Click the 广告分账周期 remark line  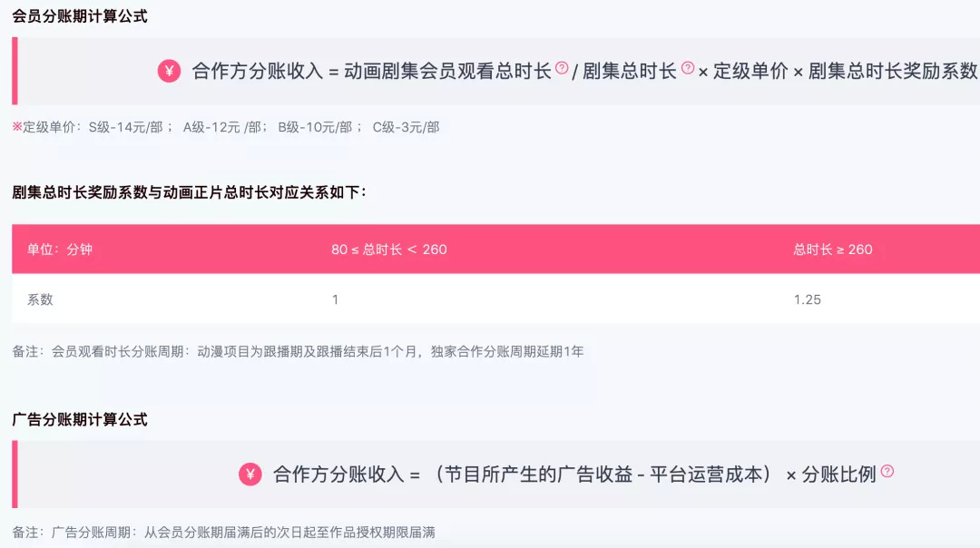point(230,532)
